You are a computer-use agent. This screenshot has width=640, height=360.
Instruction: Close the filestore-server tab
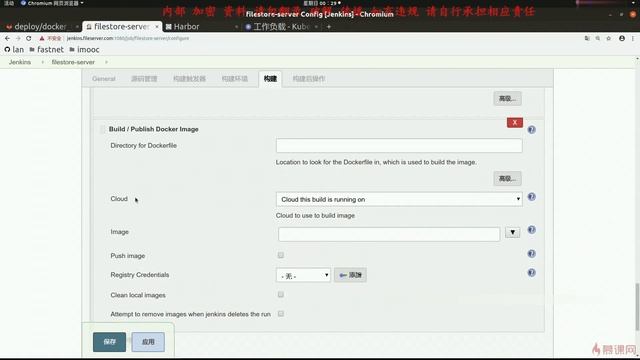coord(157,27)
